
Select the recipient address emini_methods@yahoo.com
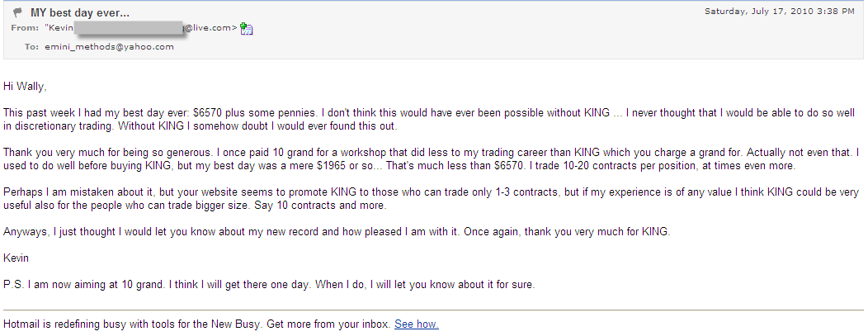(109, 46)
